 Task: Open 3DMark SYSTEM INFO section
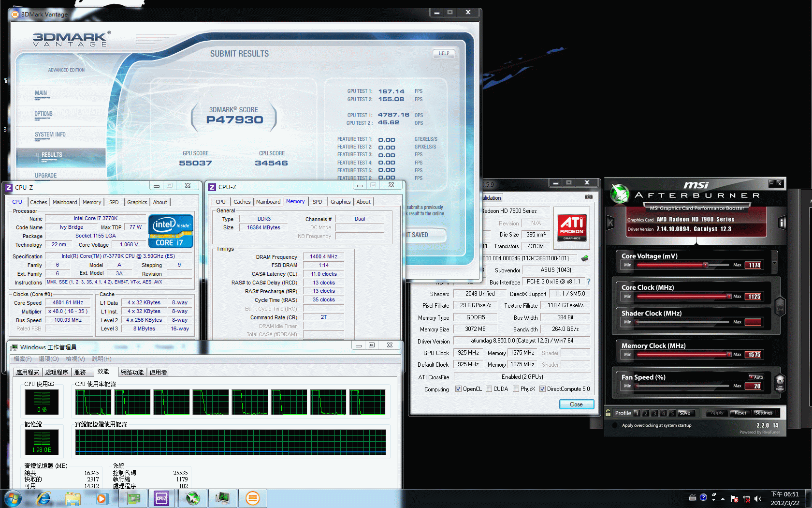(x=50, y=134)
